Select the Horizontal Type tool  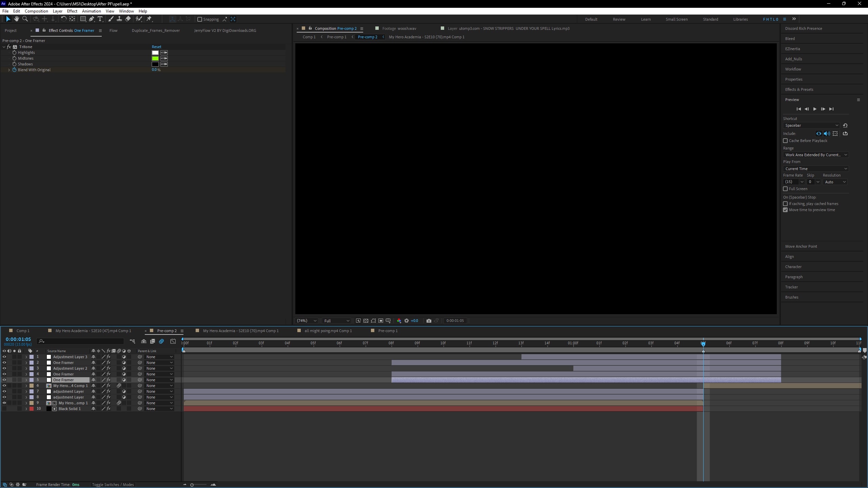tap(100, 19)
